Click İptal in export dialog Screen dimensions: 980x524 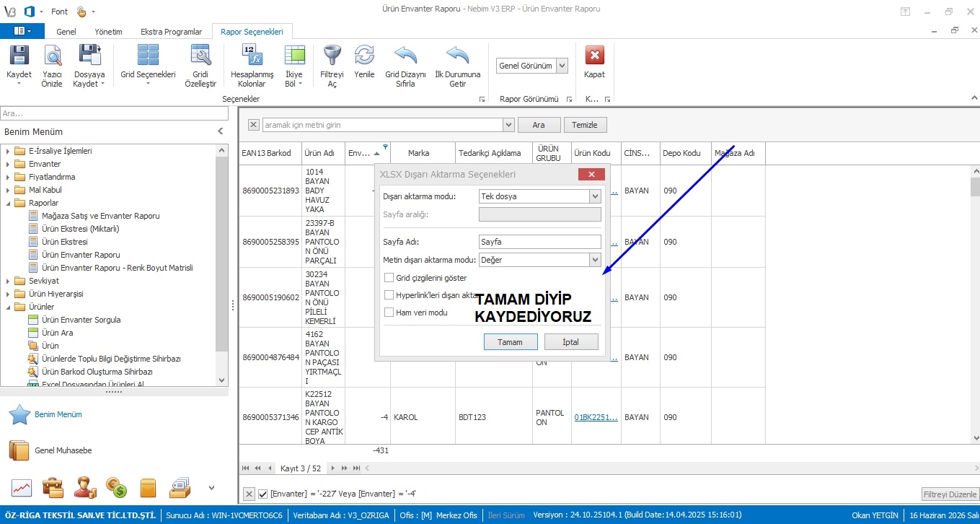point(570,342)
